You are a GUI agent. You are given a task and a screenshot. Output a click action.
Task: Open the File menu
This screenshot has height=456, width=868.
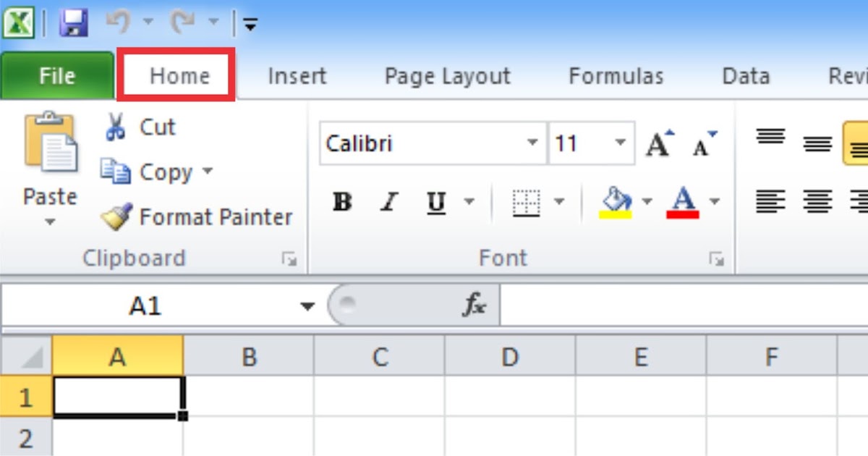[x=56, y=75]
